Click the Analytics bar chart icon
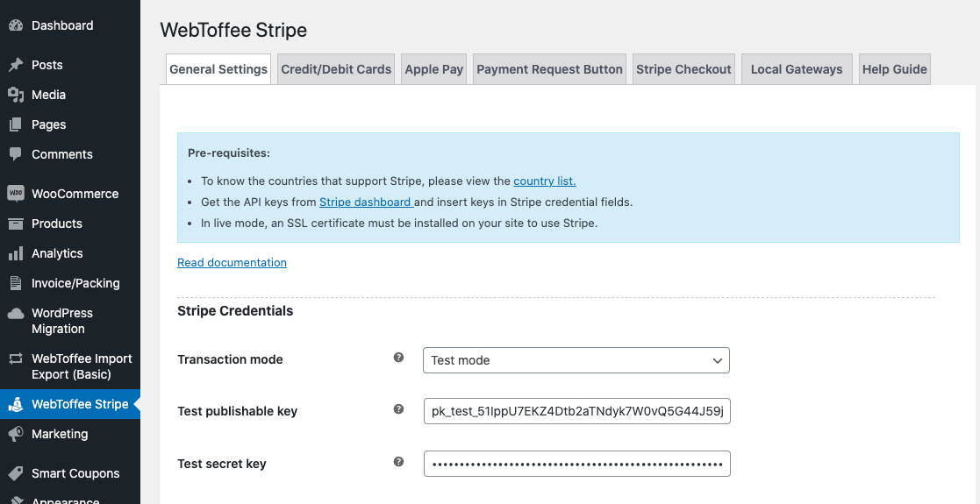The height and width of the screenshot is (504, 980). (x=16, y=253)
